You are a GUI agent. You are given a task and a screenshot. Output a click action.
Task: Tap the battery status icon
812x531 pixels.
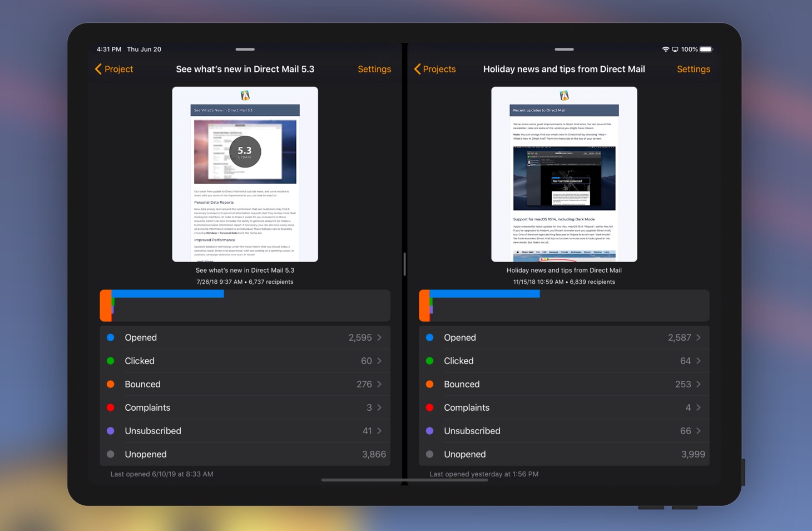706,50
